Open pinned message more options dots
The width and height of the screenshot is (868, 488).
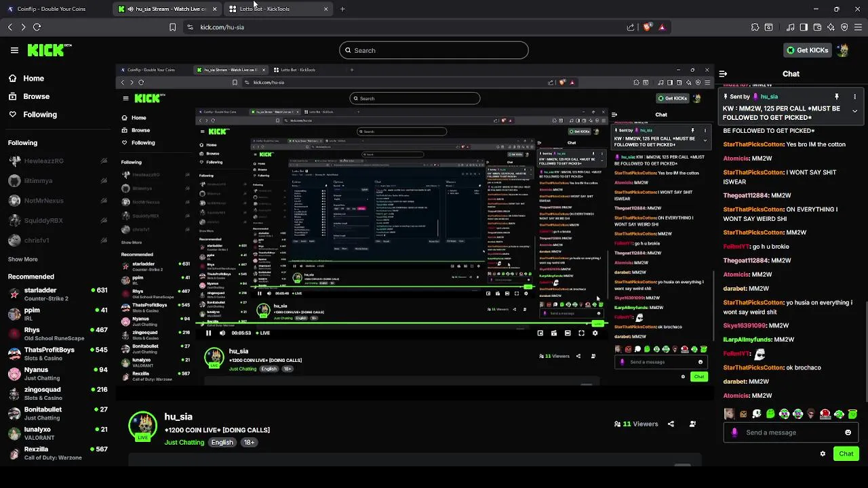pyautogui.click(x=854, y=97)
